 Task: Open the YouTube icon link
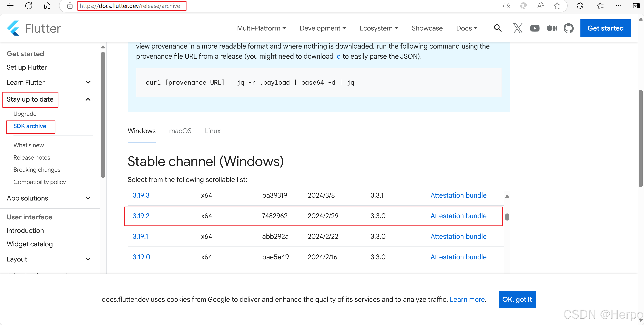[x=535, y=28]
